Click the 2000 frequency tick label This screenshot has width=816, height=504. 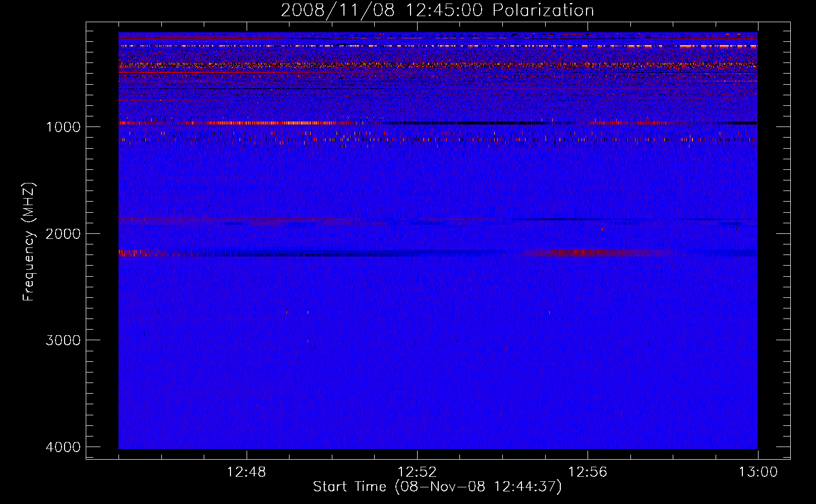[x=63, y=233]
